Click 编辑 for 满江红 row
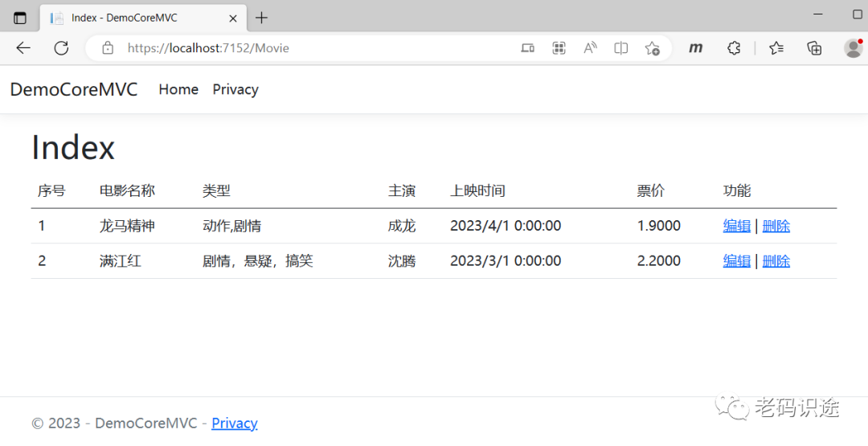 (737, 260)
